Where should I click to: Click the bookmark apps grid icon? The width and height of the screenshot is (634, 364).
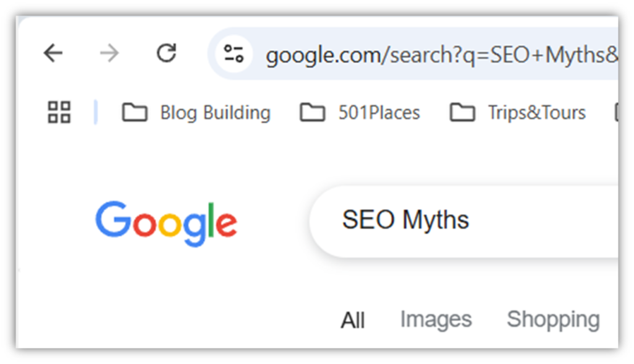pyautogui.click(x=59, y=112)
